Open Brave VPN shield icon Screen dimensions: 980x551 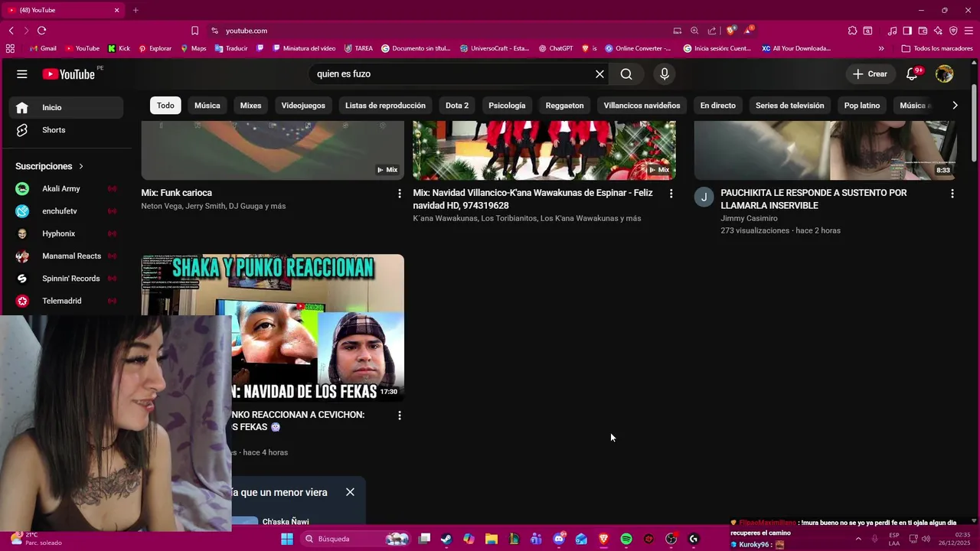click(x=953, y=31)
